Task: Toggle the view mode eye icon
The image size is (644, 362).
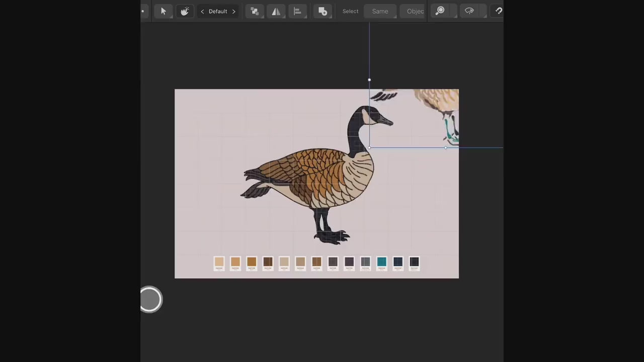Action: [469, 11]
